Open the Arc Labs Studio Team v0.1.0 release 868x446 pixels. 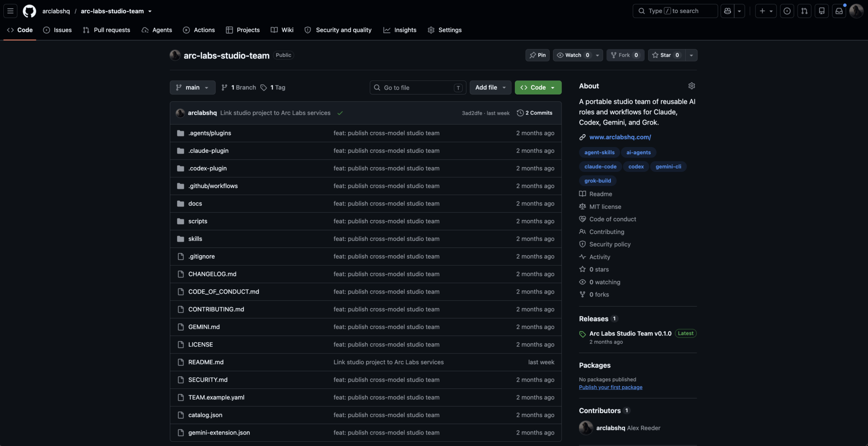pyautogui.click(x=630, y=334)
